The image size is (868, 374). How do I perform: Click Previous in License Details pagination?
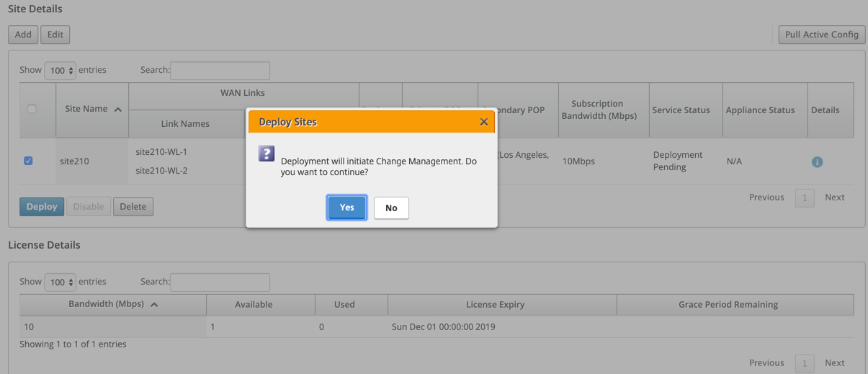pyautogui.click(x=766, y=362)
